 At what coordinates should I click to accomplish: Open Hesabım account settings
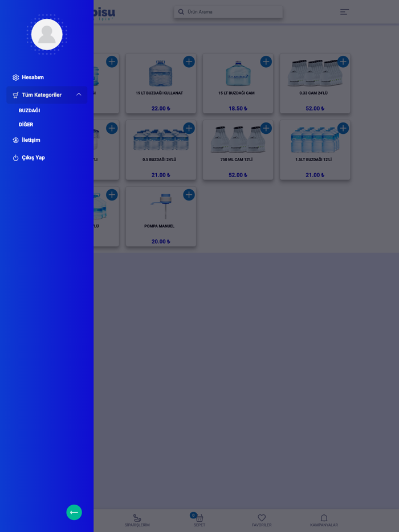33,77
